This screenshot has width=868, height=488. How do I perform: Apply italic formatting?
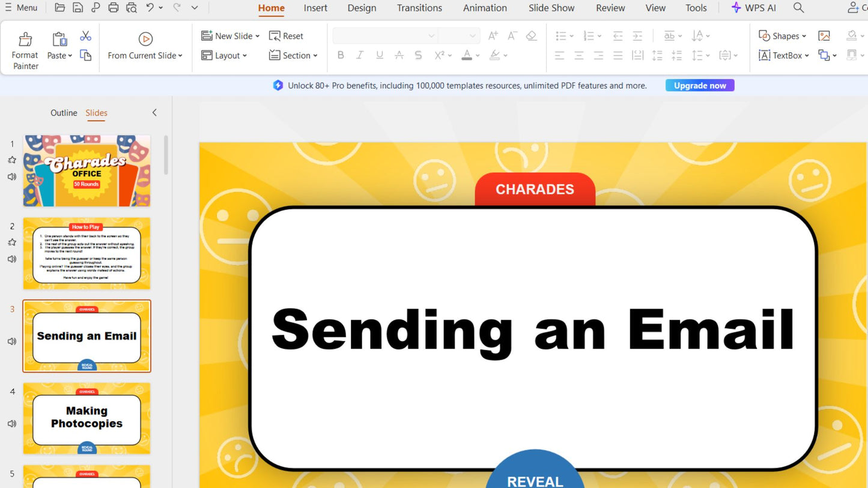[x=360, y=55]
